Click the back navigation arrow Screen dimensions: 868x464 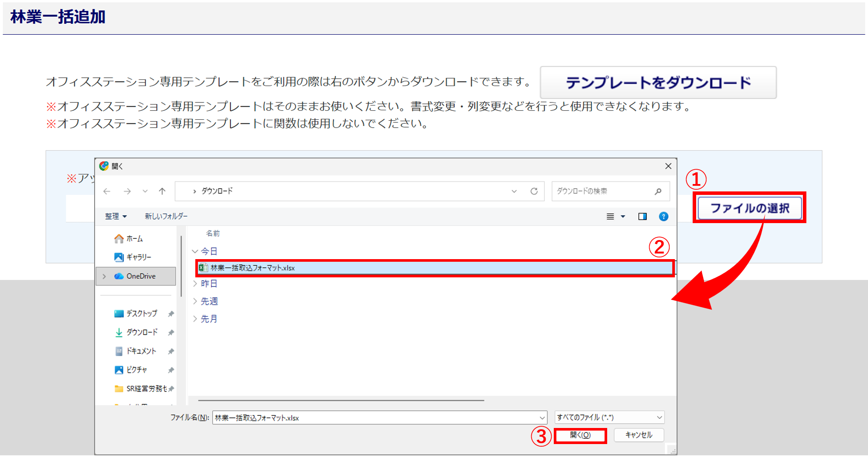click(107, 191)
